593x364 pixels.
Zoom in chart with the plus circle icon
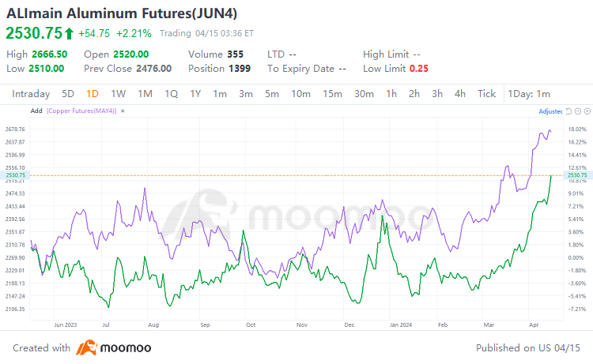point(587,111)
